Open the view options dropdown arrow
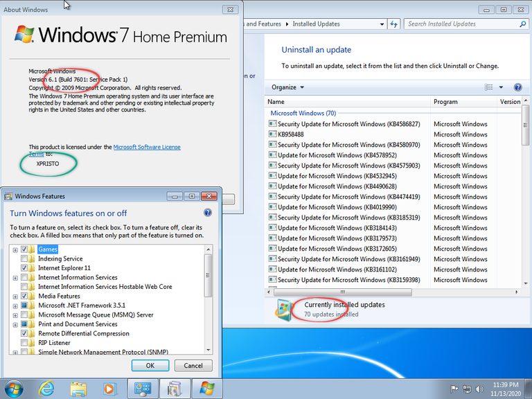Viewport: 532px width, 399px height. 501,87
